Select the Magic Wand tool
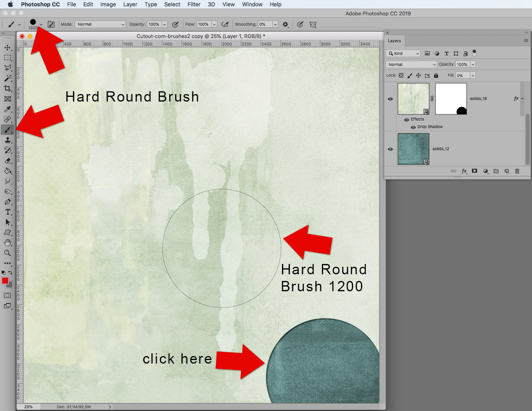532x411 pixels. [x=8, y=78]
